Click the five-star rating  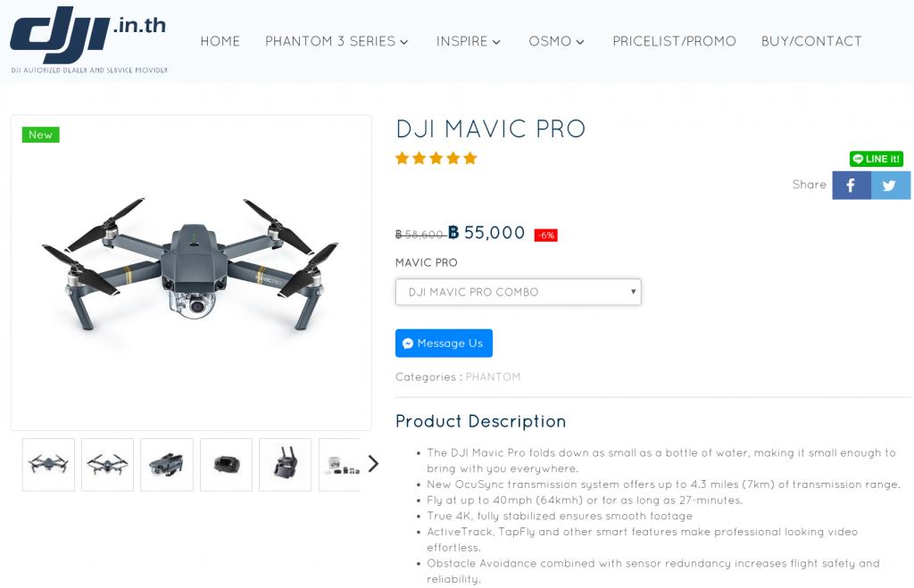[436, 158]
